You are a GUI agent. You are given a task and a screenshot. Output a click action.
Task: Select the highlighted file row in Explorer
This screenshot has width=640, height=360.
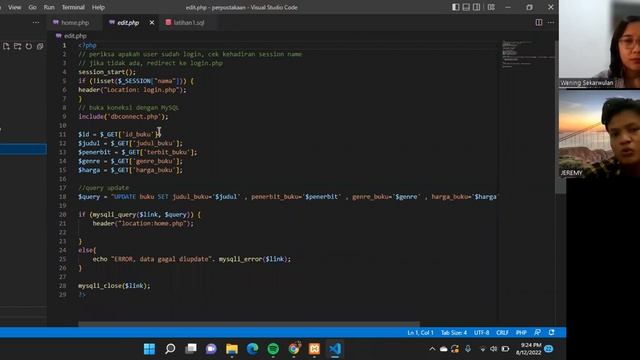tap(23, 149)
